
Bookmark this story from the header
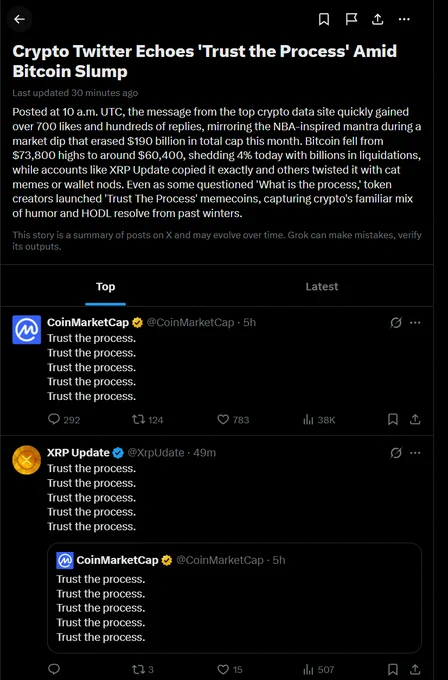(324, 19)
